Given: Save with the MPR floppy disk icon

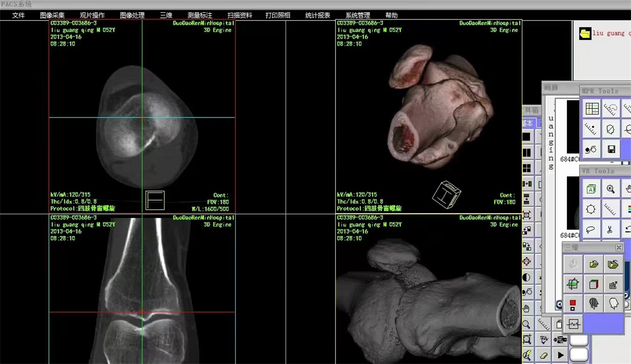Looking at the screenshot, I should 611,149.
